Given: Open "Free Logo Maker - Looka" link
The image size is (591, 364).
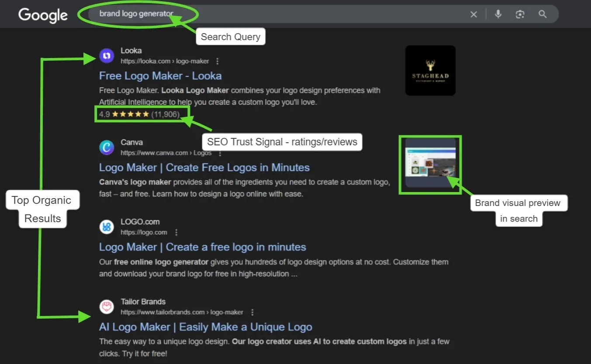Looking at the screenshot, I should click(x=160, y=76).
